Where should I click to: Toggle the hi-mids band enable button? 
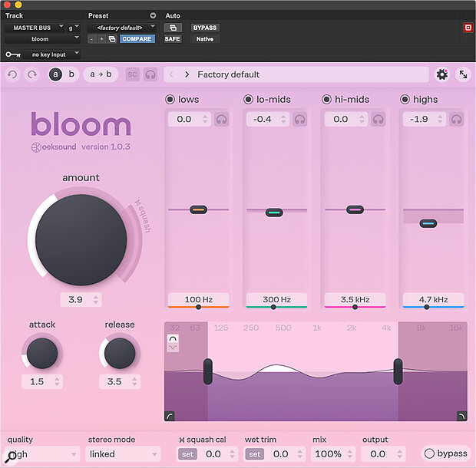click(326, 99)
